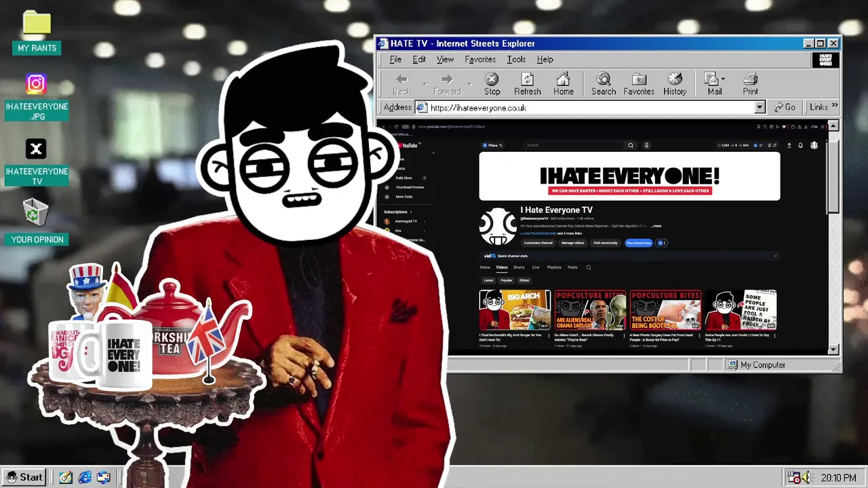The image size is (868, 488).
Task: Expand the YouTube Subscriptions section
Action: coord(397,211)
